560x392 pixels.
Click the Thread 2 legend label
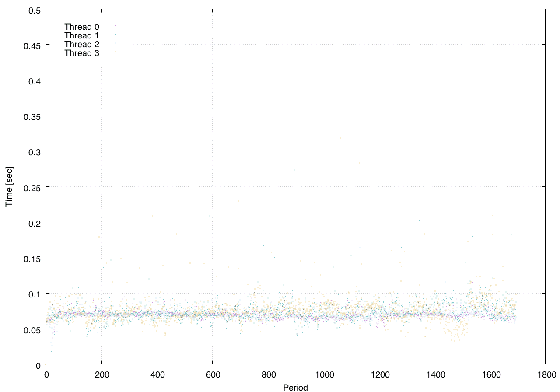coord(82,45)
